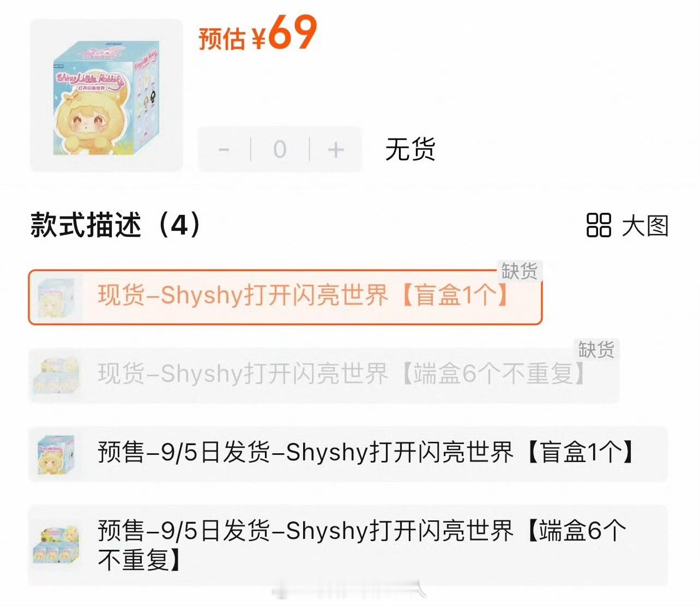
Task: Focus the quantity field showing 0
Action: 280,149
